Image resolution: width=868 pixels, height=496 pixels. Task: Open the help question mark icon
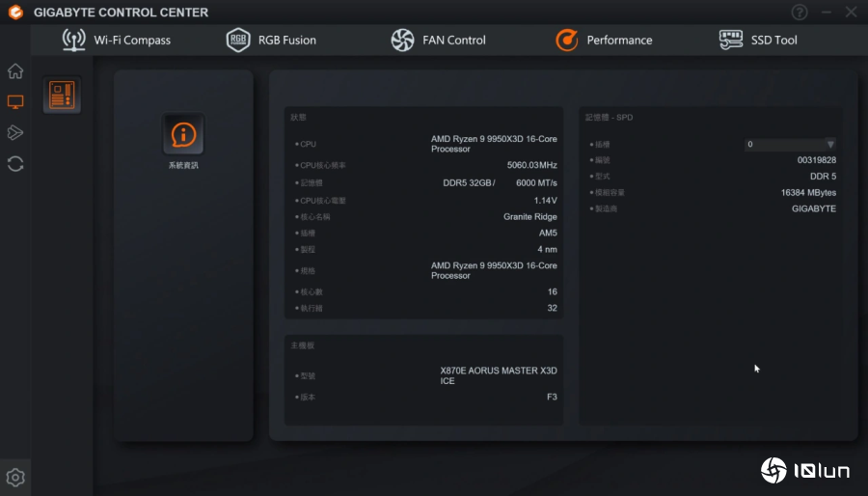(x=800, y=13)
